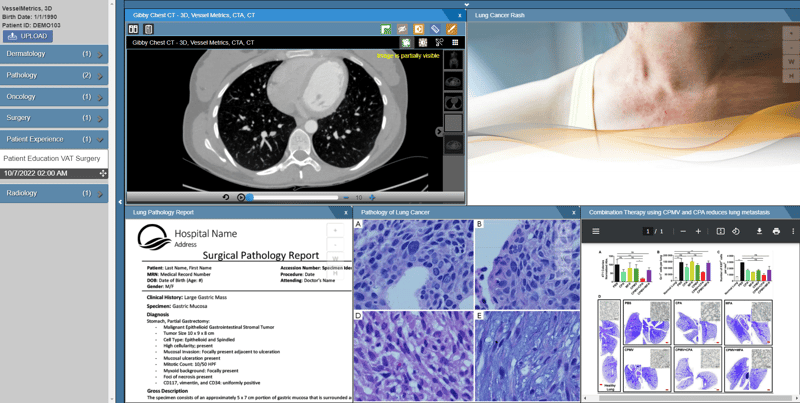The height and width of the screenshot is (403, 800).
Task: Expand the Dermatology category
Action: [x=54, y=54]
